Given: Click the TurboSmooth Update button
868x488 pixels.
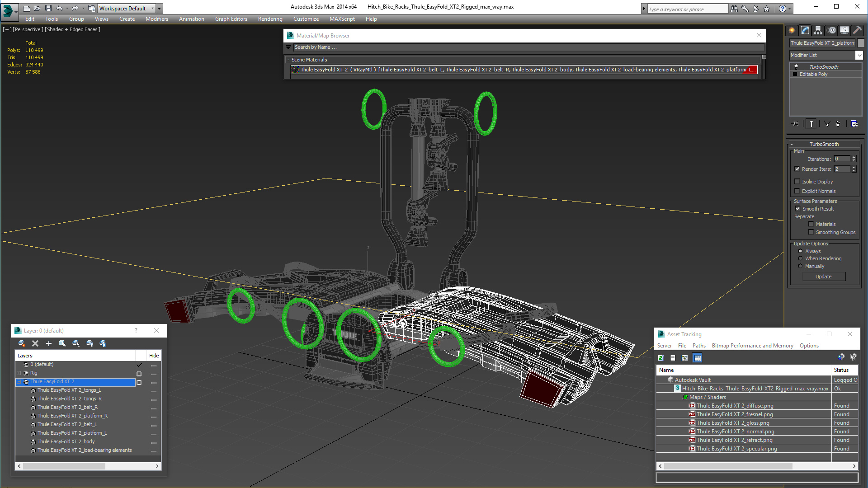Looking at the screenshot, I should click(824, 277).
